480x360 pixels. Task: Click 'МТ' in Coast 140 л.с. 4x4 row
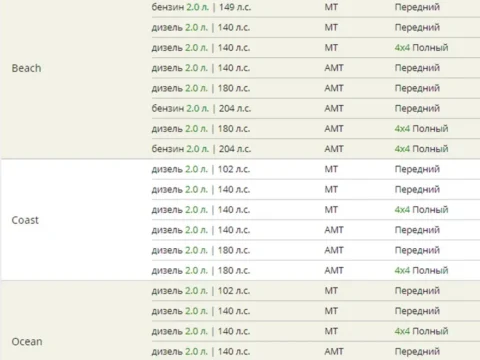tap(331, 210)
